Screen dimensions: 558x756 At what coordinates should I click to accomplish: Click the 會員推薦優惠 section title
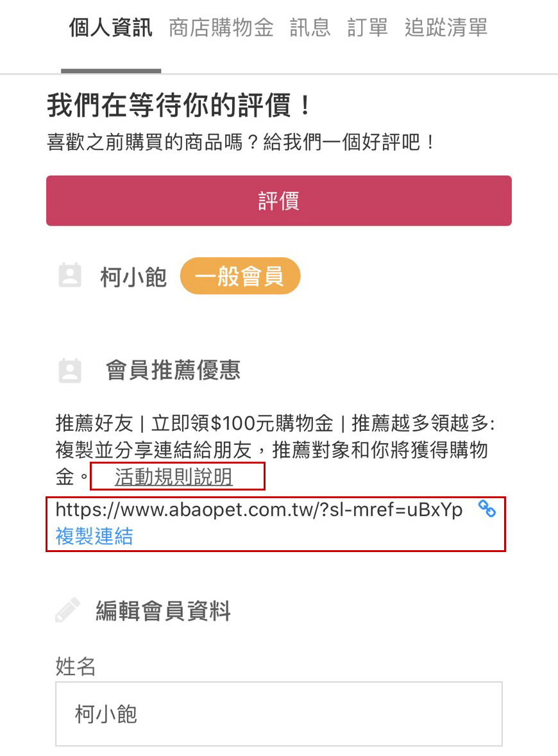point(173,370)
